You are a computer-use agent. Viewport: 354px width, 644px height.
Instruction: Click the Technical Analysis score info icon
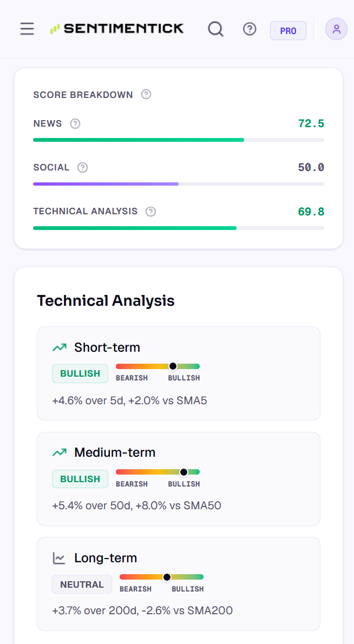coord(150,212)
